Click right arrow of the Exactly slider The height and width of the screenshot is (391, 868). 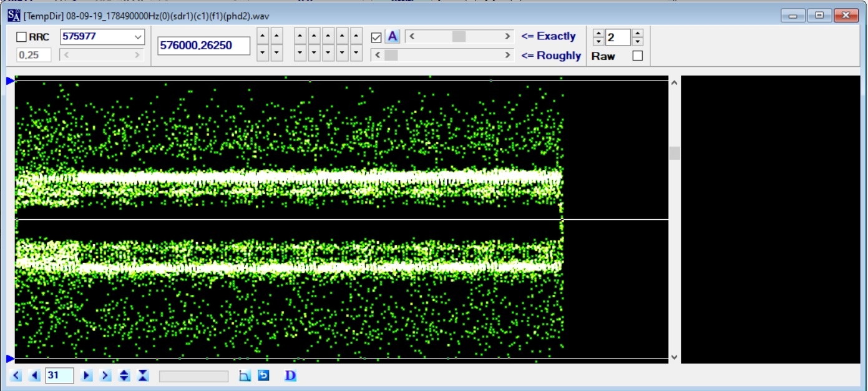point(507,37)
